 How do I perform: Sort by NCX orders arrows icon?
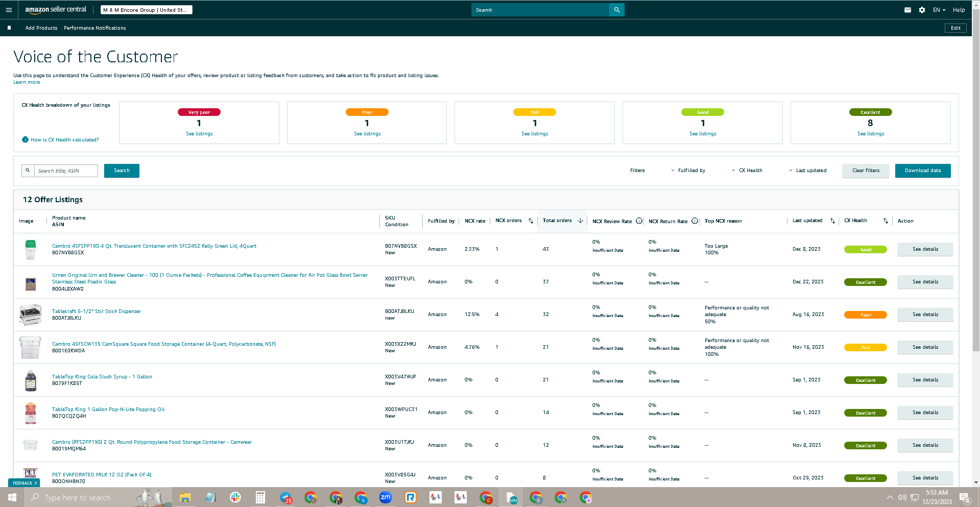[531, 221]
